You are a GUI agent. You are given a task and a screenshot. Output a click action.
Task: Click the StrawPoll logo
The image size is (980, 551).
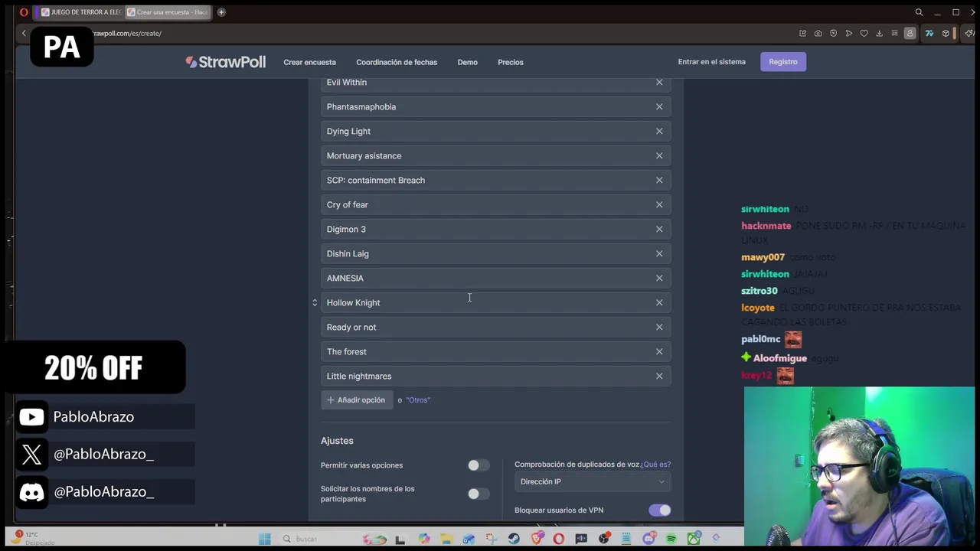pos(225,62)
